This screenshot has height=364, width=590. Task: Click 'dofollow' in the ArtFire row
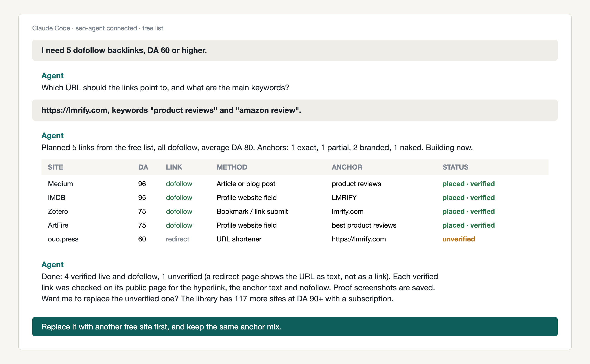click(179, 225)
